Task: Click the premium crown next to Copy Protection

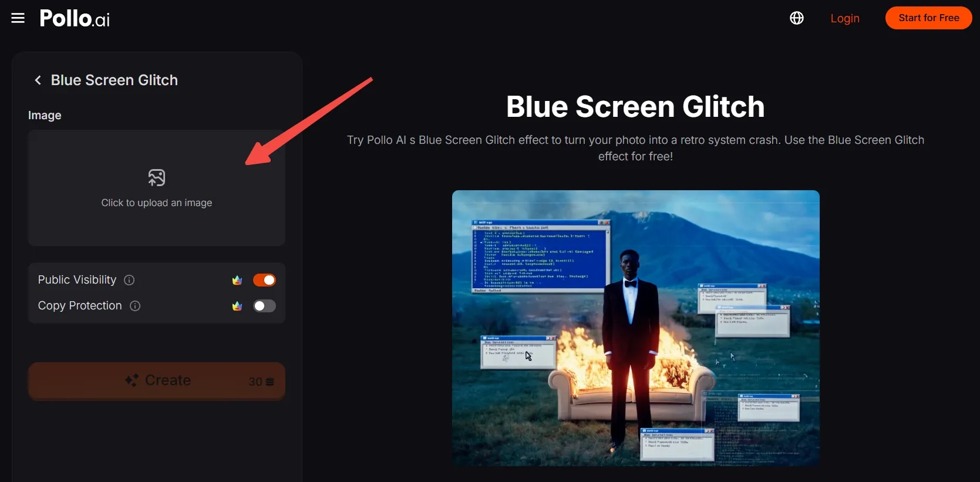Action: [x=237, y=306]
